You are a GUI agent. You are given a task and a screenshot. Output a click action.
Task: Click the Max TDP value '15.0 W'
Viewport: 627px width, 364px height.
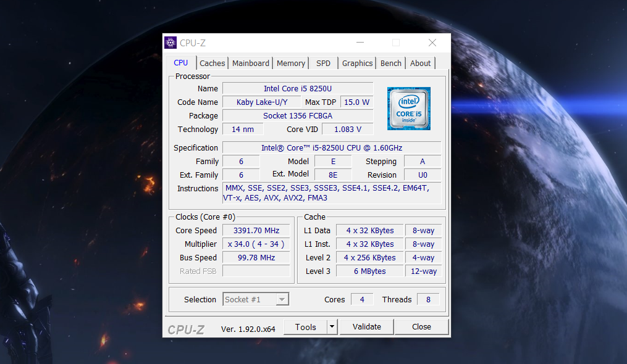tap(356, 102)
